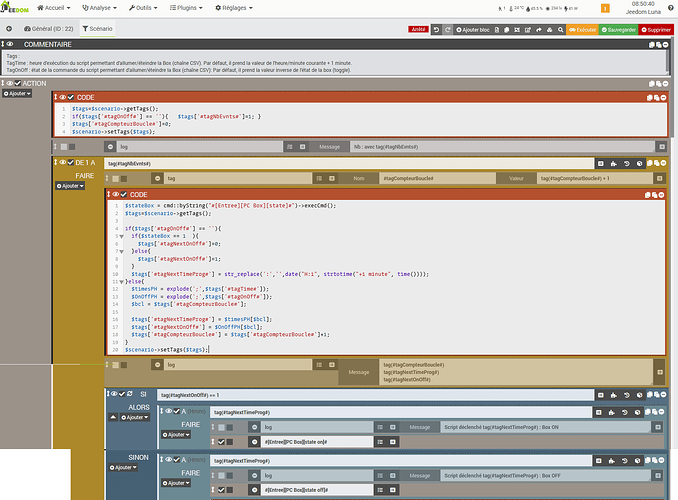Collapse the DE 1 A block with eye icon
Screen dimensions: 678x500
click(x=63, y=162)
